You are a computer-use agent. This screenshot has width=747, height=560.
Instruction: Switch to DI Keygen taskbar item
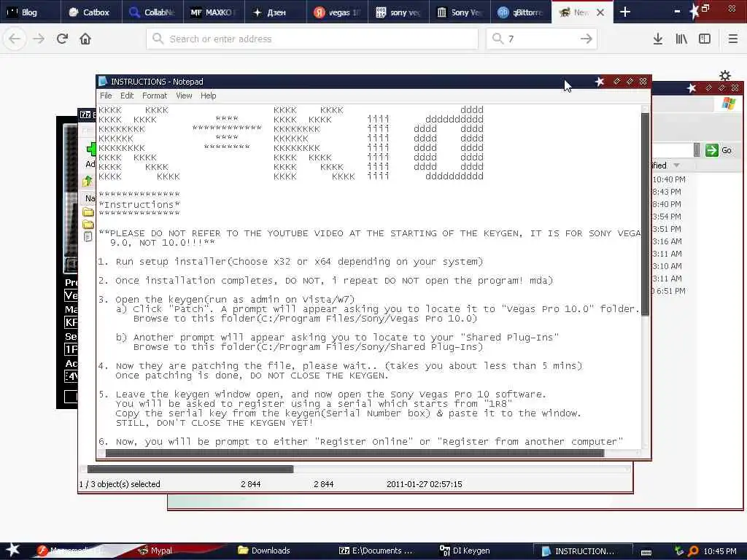[x=465, y=551]
